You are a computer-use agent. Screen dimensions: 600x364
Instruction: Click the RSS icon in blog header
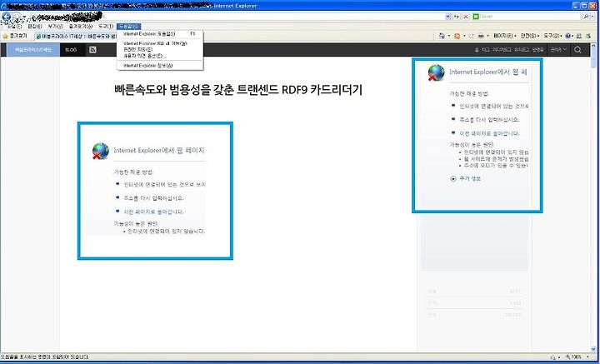click(x=92, y=50)
